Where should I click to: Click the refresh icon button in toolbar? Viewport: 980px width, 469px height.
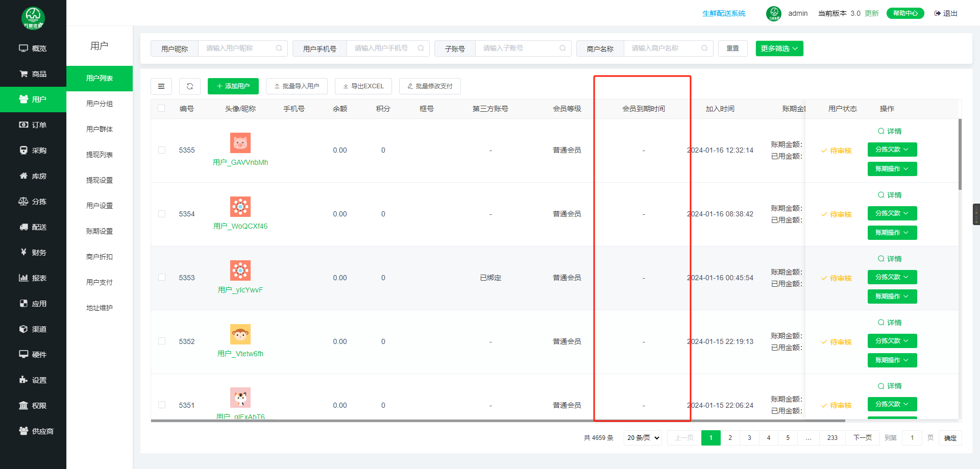[x=190, y=86]
